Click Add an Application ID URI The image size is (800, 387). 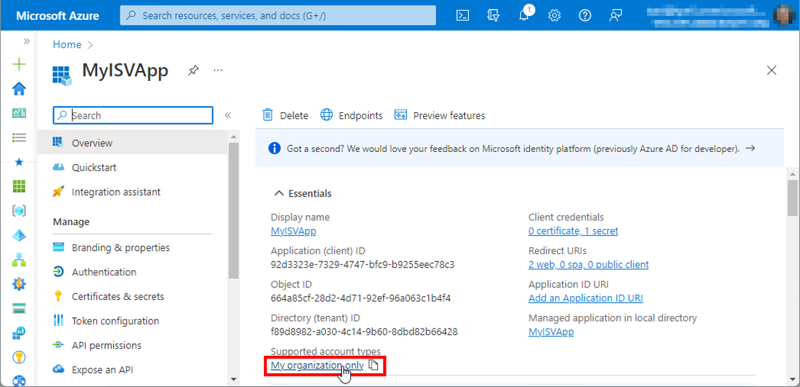585,298
